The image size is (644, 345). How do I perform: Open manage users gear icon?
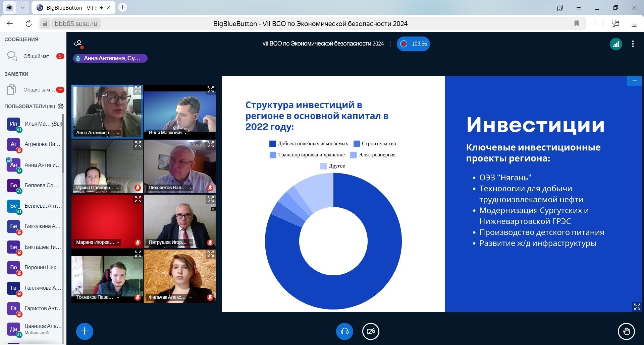pos(61,107)
